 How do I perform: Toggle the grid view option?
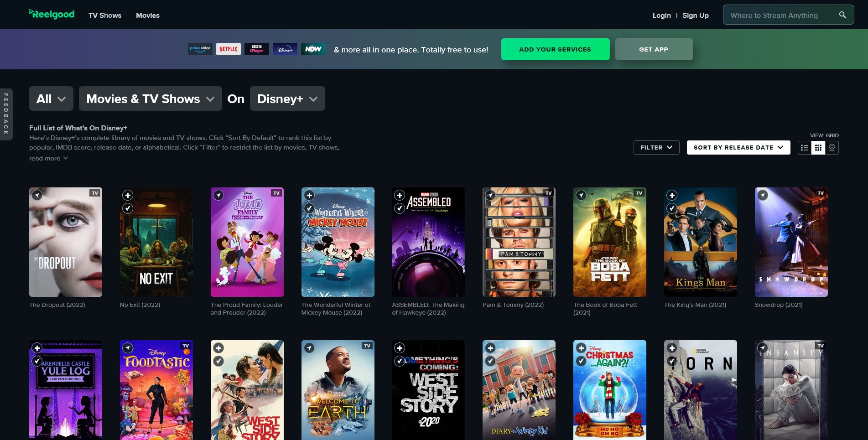(x=818, y=147)
